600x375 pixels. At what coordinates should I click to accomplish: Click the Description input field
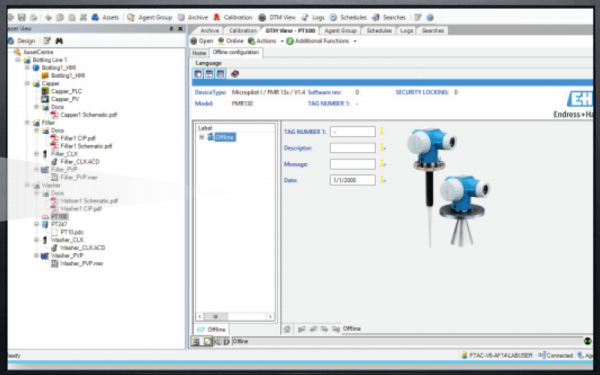point(352,148)
